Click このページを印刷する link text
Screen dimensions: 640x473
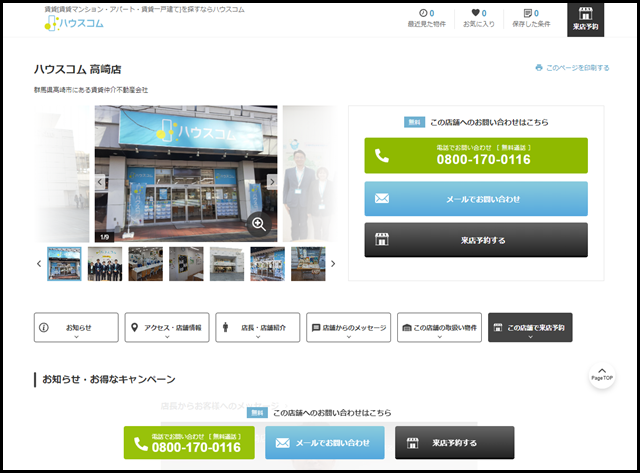click(578, 68)
